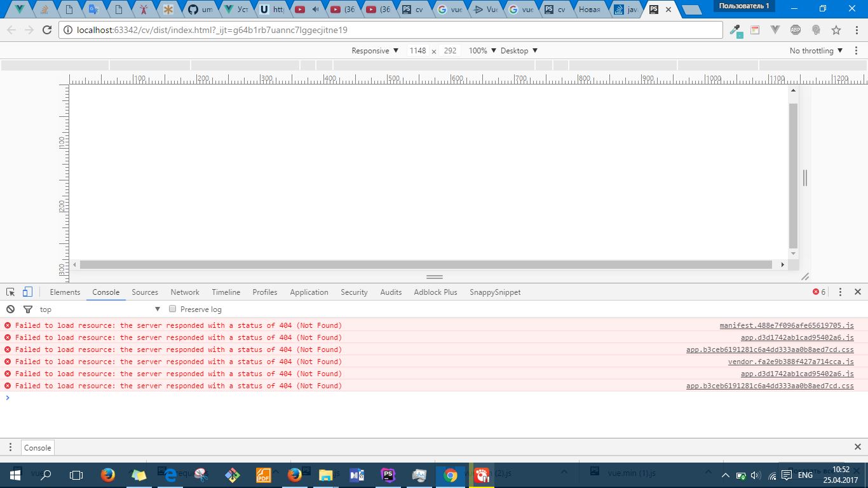The image size is (868, 488).
Task: Go back to the previous page
Action: (x=11, y=30)
